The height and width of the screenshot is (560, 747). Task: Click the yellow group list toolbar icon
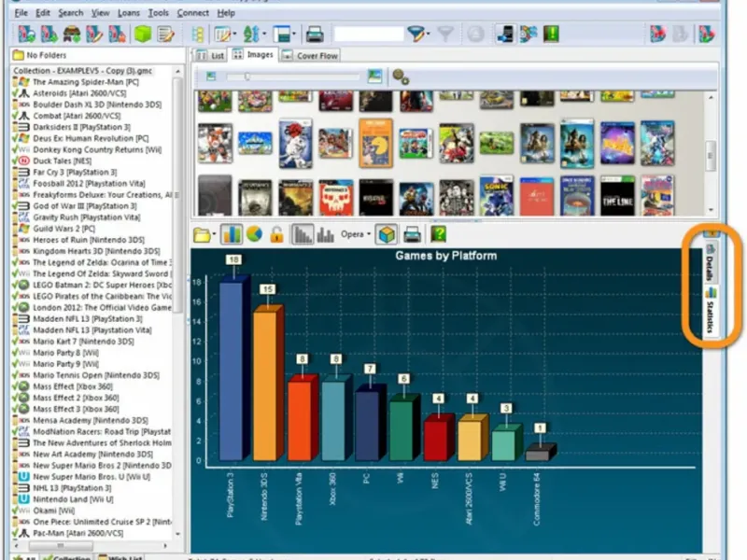click(x=198, y=35)
